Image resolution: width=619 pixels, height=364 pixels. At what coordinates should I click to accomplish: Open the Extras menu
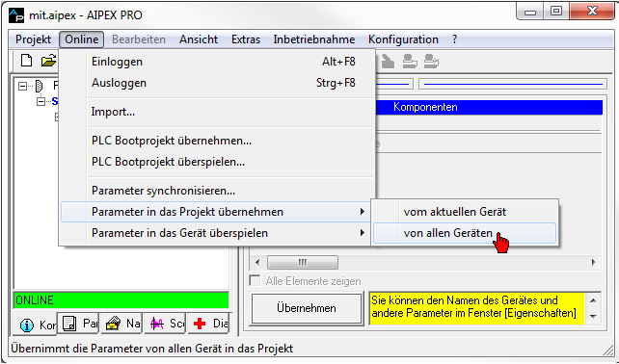[246, 39]
